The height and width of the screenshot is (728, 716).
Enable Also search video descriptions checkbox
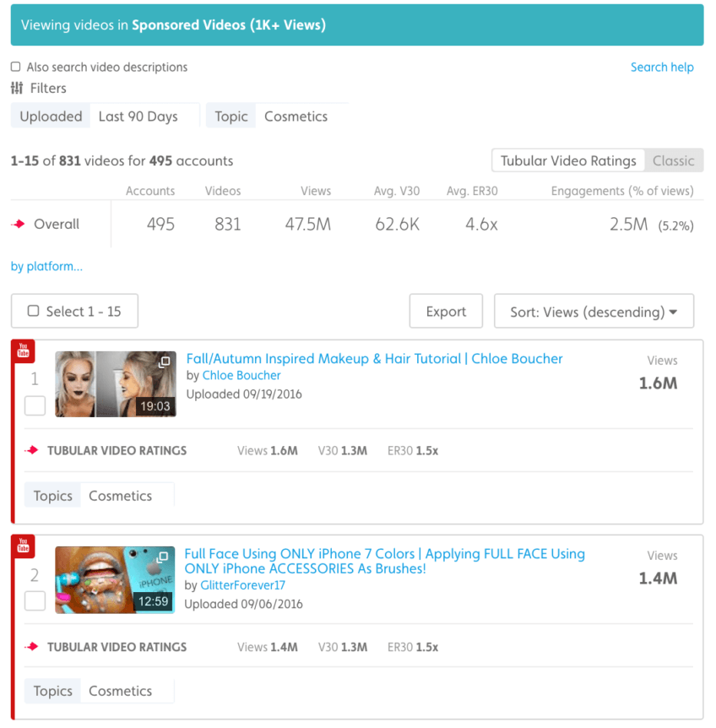(16, 67)
